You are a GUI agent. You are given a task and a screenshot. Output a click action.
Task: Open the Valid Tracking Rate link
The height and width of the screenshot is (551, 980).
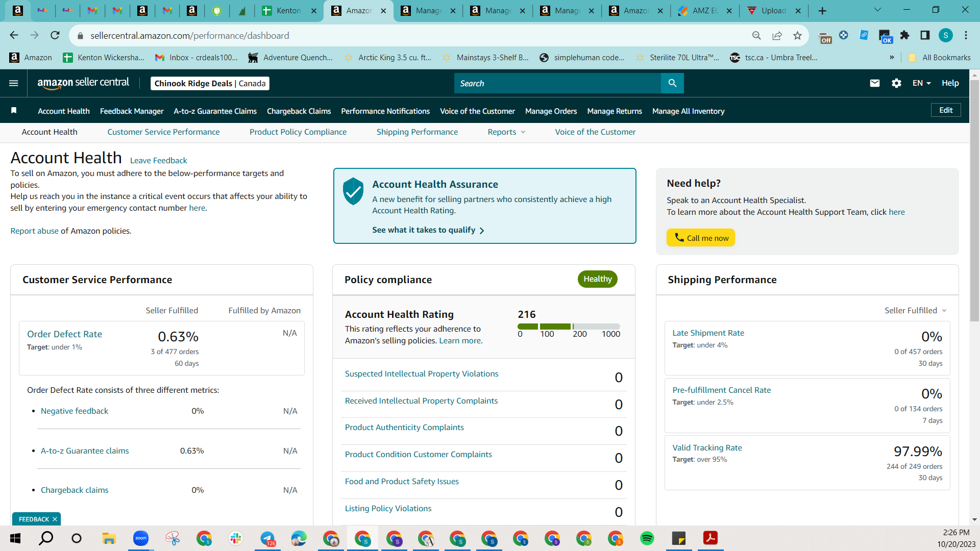707,448
